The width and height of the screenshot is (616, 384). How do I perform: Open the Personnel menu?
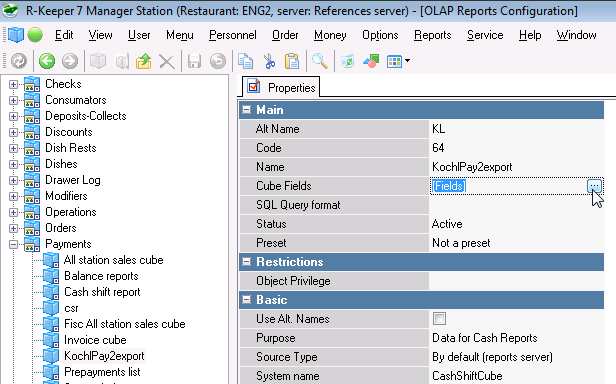[233, 35]
